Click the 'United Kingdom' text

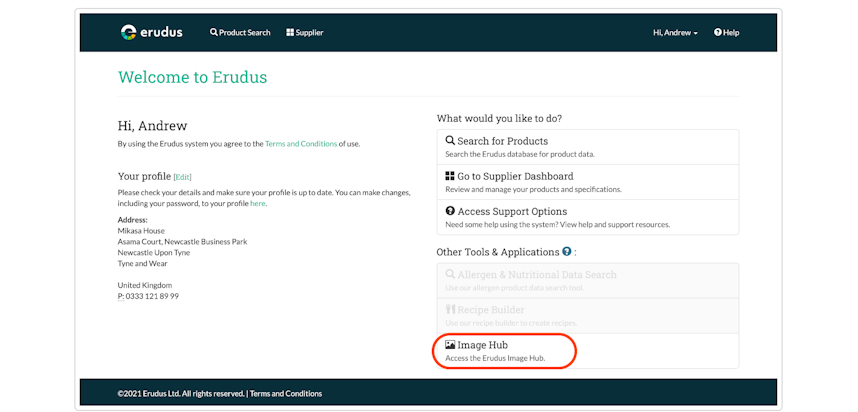point(144,285)
